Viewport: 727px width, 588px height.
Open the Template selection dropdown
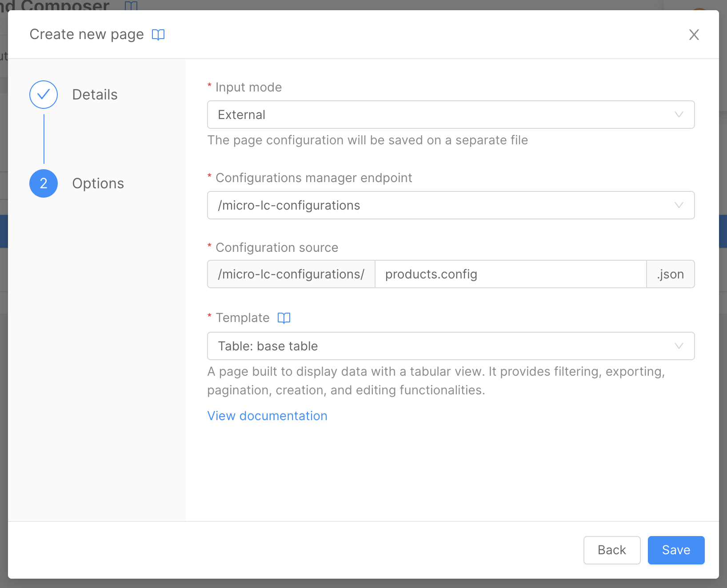point(451,346)
